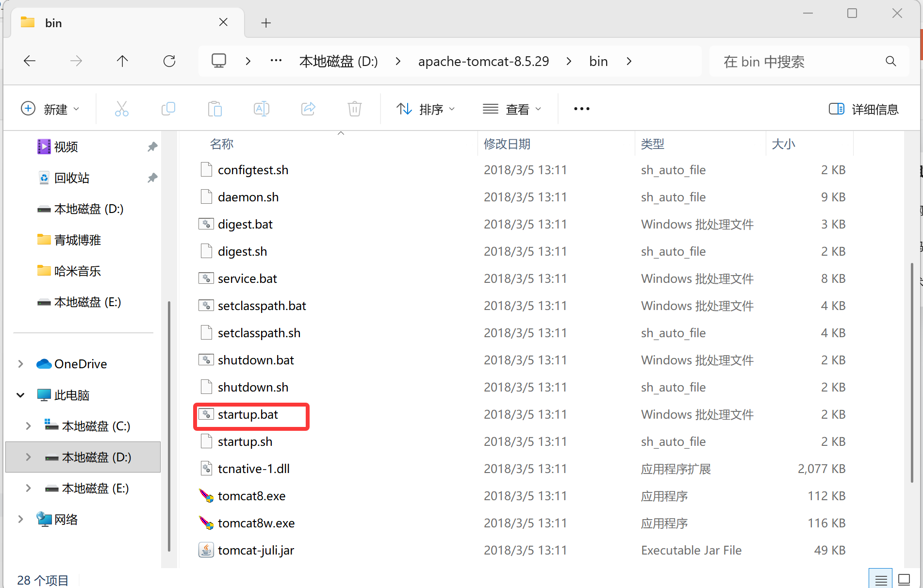923x588 pixels.
Task: Expand 本地磁盘 (E:) under 此电脑
Action: [28, 488]
